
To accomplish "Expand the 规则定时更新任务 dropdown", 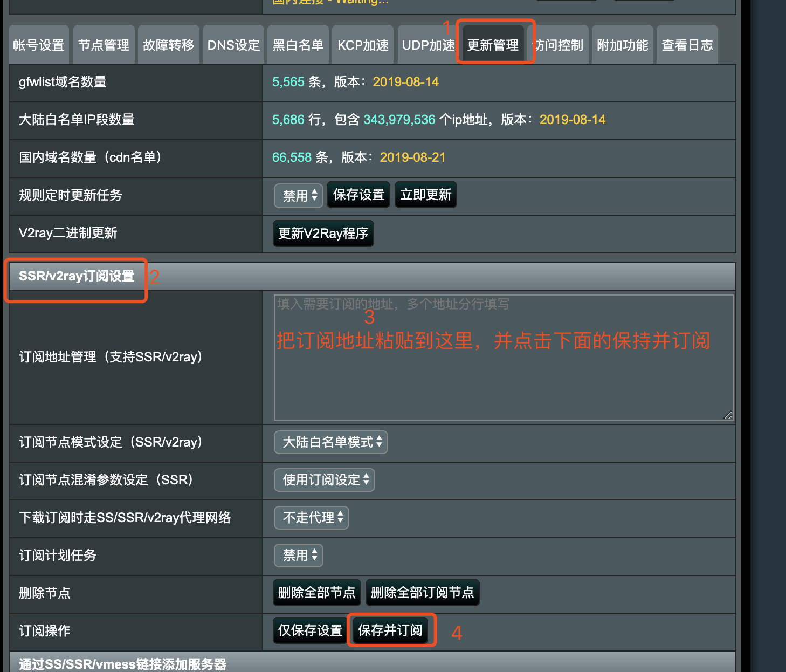I will click(299, 195).
